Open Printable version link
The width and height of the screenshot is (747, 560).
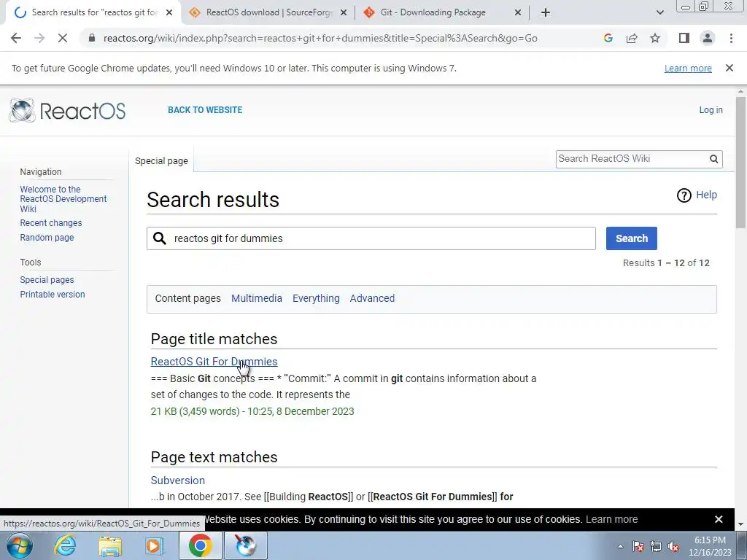[x=53, y=295]
